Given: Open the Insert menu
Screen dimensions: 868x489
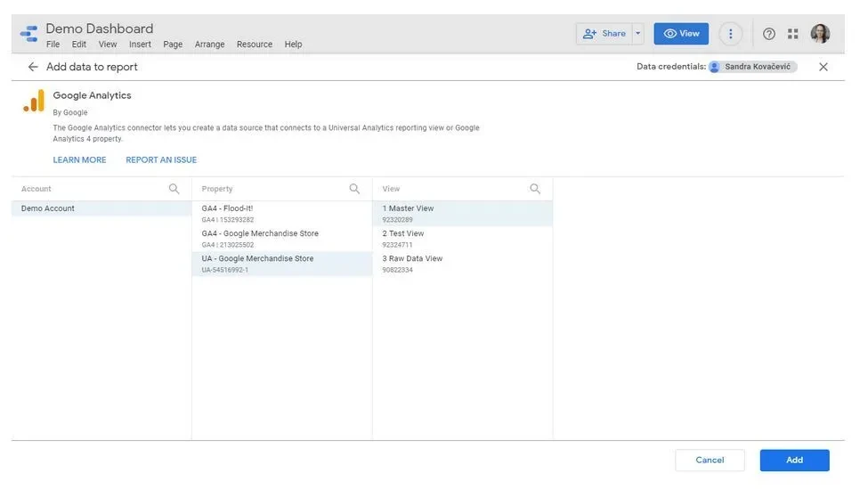Looking at the screenshot, I should [140, 45].
